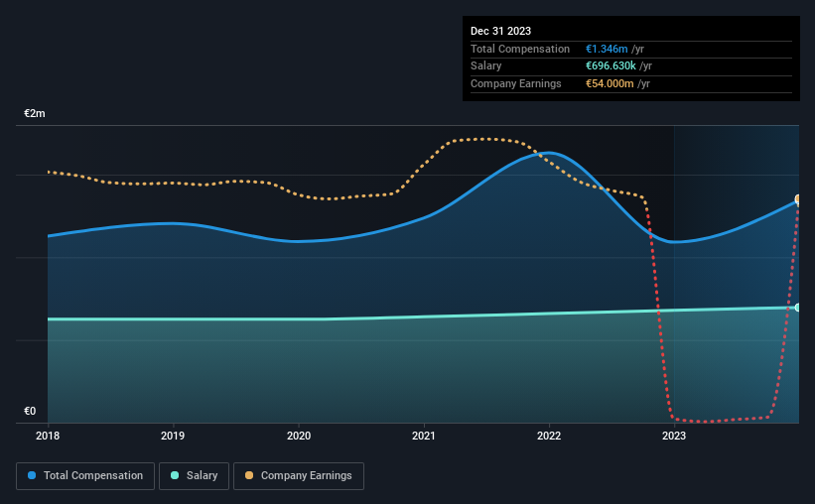Click the blue Total Compensation legend dot
The height and width of the screenshot is (504, 815).
(32, 475)
